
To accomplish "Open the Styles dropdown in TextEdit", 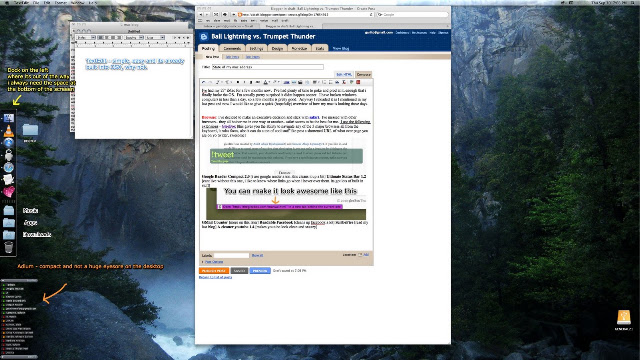I will point(86,38).
